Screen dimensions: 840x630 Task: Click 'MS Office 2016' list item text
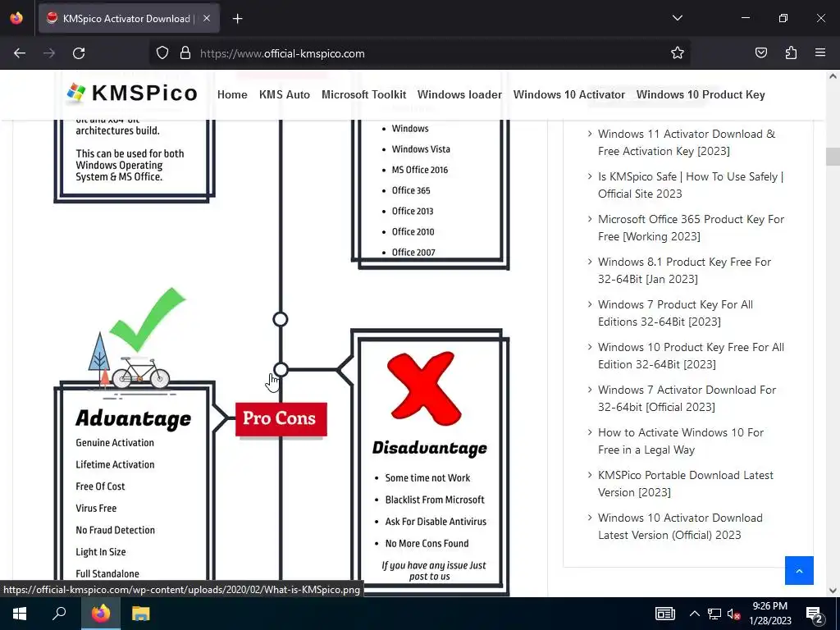[419, 170]
